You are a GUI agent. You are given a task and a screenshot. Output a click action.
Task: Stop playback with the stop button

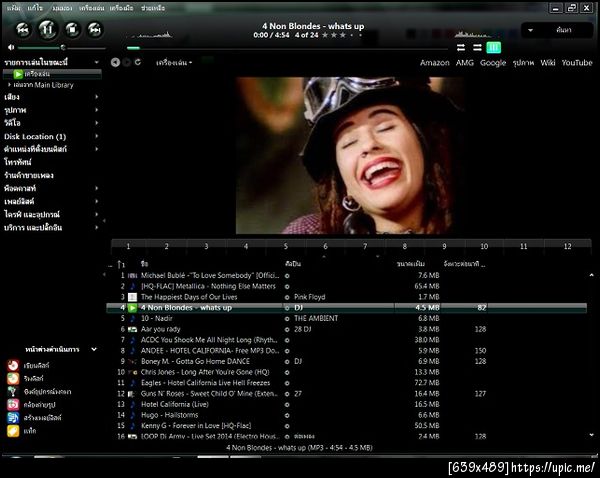pyautogui.click(x=72, y=29)
